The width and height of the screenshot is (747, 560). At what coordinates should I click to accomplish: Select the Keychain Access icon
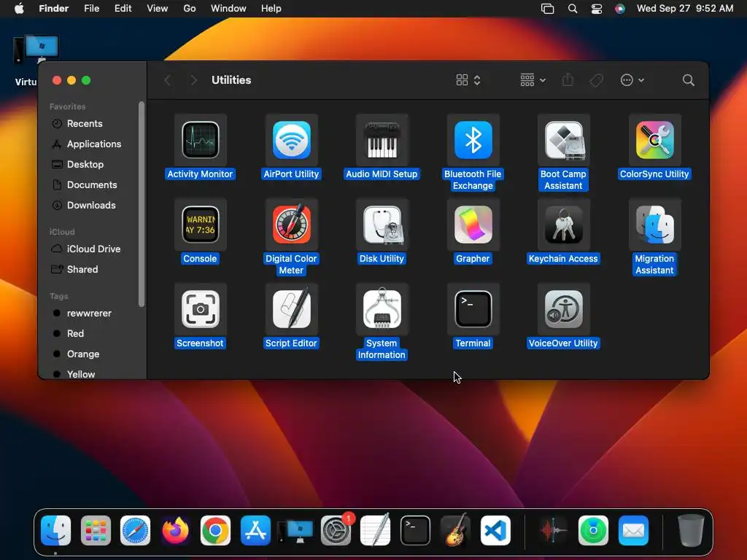point(564,225)
